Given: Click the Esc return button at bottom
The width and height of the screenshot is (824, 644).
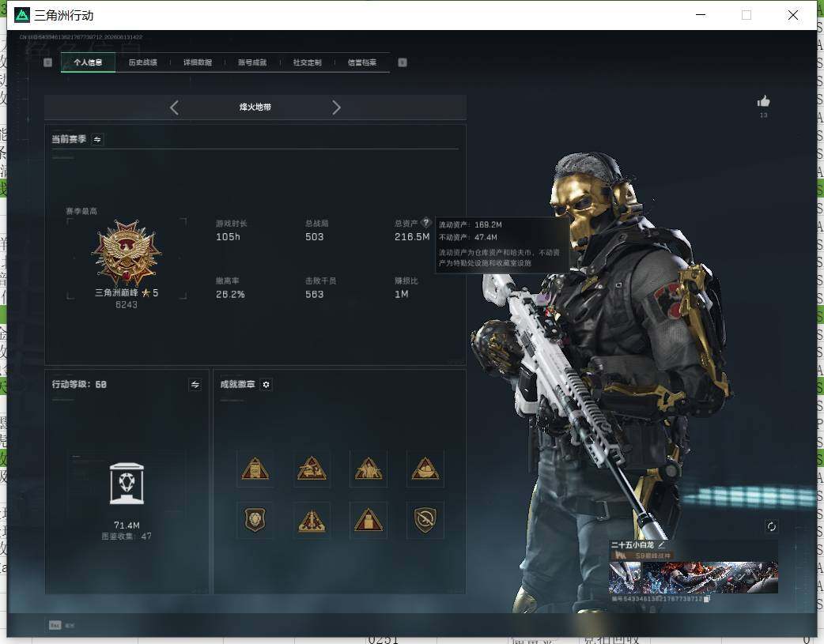Looking at the screenshot, I should point(62,625).
